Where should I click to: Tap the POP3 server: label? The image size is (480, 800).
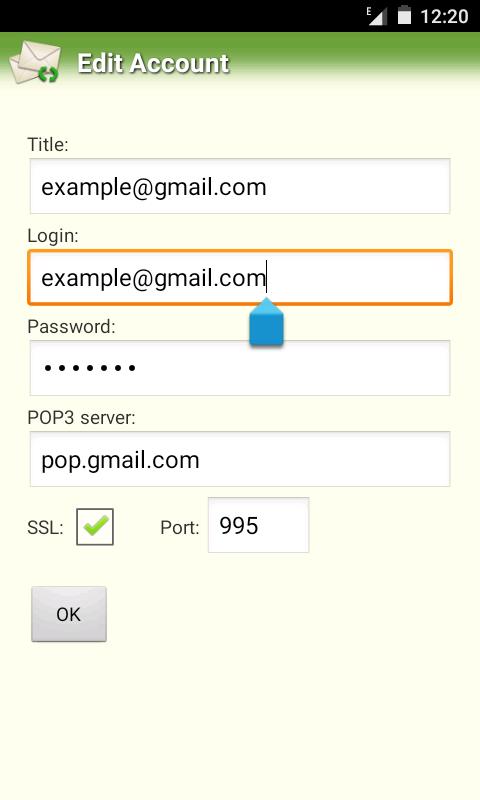(82, 418)
